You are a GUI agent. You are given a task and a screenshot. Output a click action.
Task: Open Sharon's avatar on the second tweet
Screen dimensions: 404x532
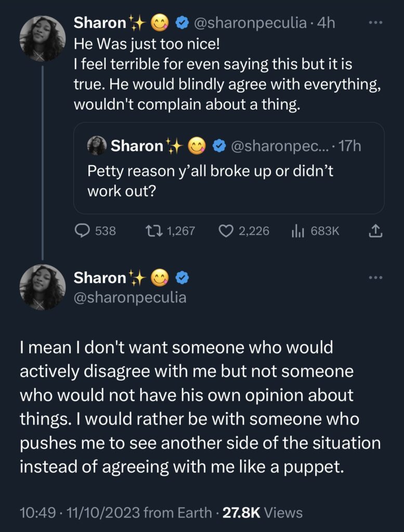(x=43, y=288)
